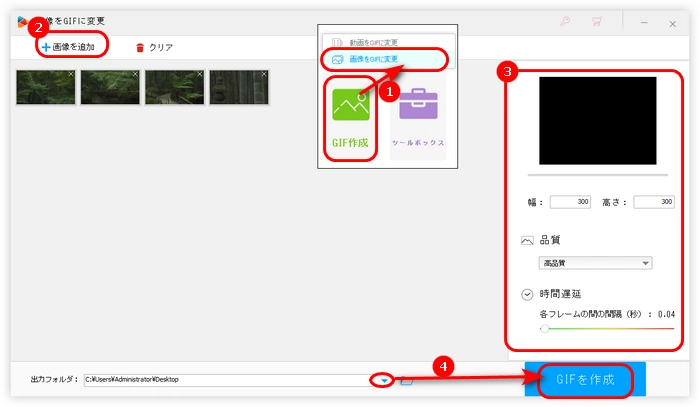Image resolution: width=700 pixels, height=407 pixels.
Task: Choose 動画をGIFに変更 menu entry
Action: click(388, 42)
